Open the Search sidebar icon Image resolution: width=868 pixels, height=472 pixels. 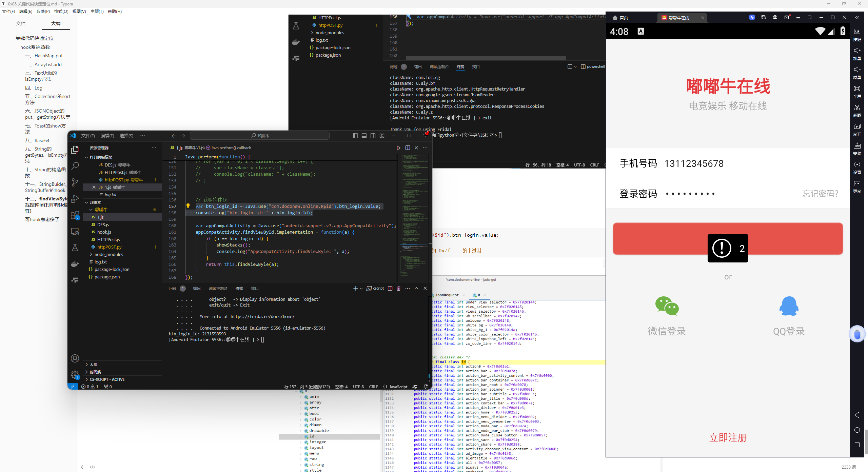click(x=75, y=166)
